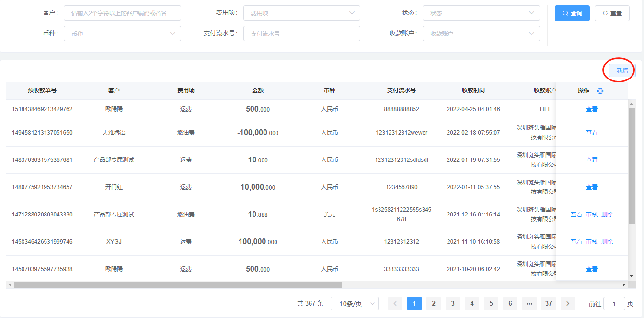Click the 新增 add button
The image size is (644, 318).
click(621, 71)
